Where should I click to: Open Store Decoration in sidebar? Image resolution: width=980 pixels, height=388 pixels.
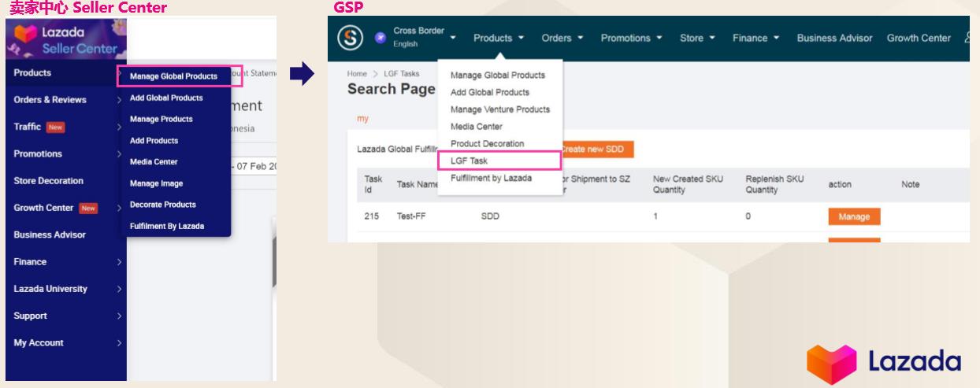click(59, 180)
